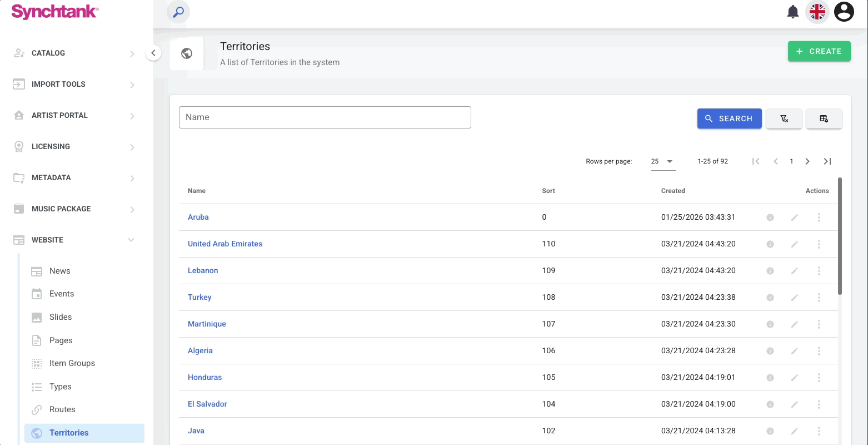868x445 pixels.
Task: Click the Sort column header
Action: tap(548, 191)
